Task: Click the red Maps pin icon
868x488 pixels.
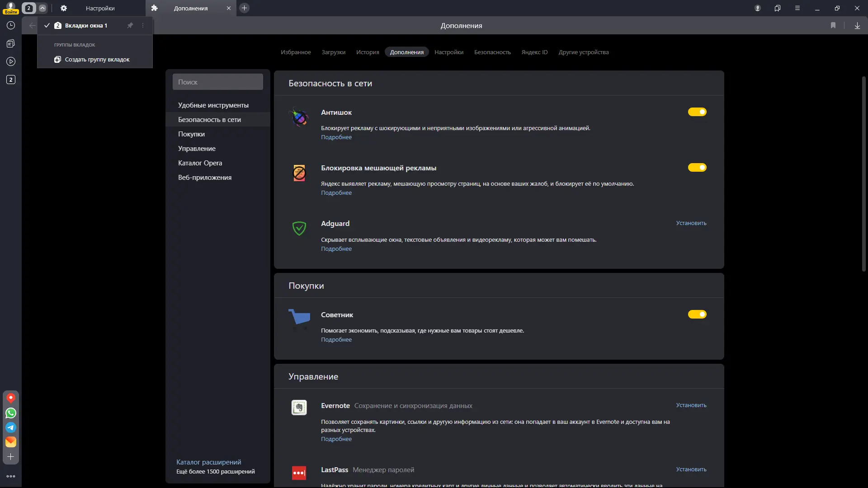Action: click(11, 398)
